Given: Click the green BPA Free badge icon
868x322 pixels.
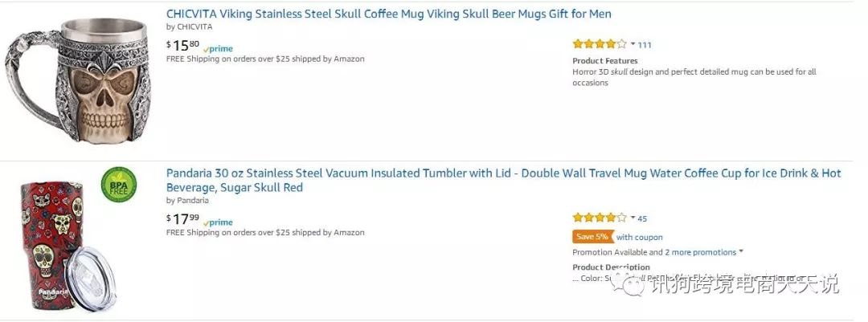Looking at the screenshot, I should pyautogui.click(x=118, y=184).
